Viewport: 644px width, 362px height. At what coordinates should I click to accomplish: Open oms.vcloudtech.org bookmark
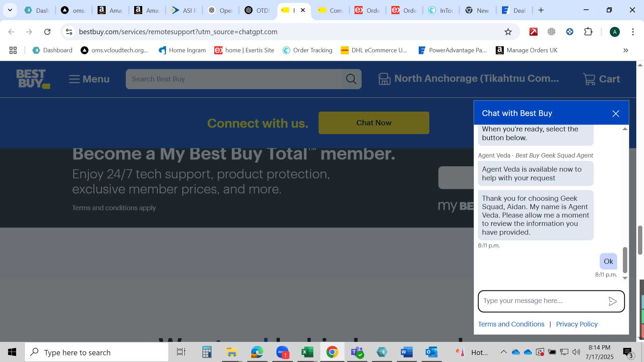coord(114,50)
